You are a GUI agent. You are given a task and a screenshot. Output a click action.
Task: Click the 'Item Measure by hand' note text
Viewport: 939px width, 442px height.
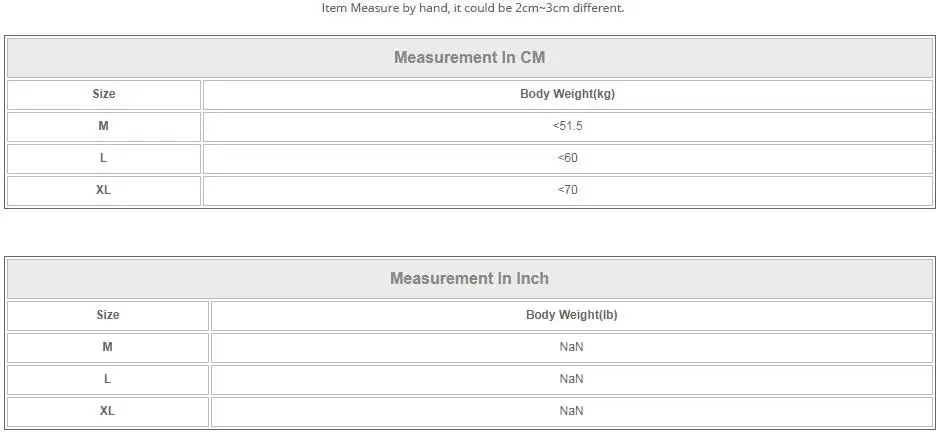coord(386,8)
